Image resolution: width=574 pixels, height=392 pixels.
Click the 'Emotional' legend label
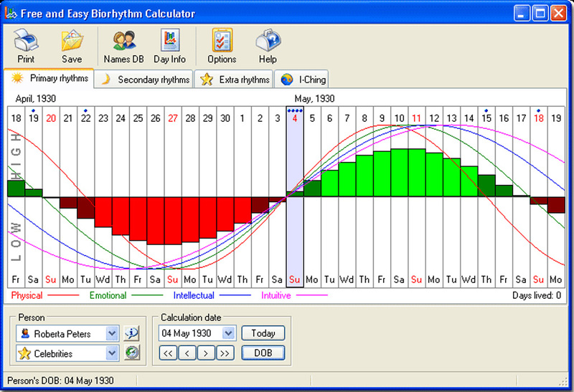point(108,295)
